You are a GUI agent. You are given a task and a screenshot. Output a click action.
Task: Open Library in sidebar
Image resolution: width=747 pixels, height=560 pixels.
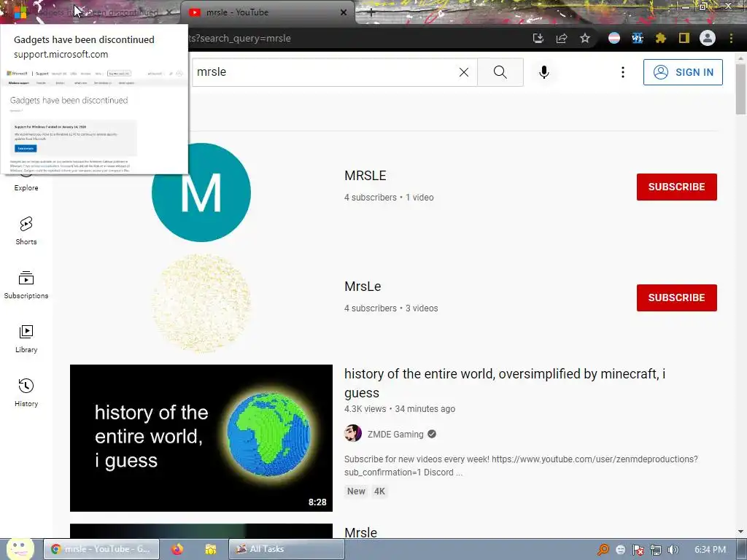26,339
